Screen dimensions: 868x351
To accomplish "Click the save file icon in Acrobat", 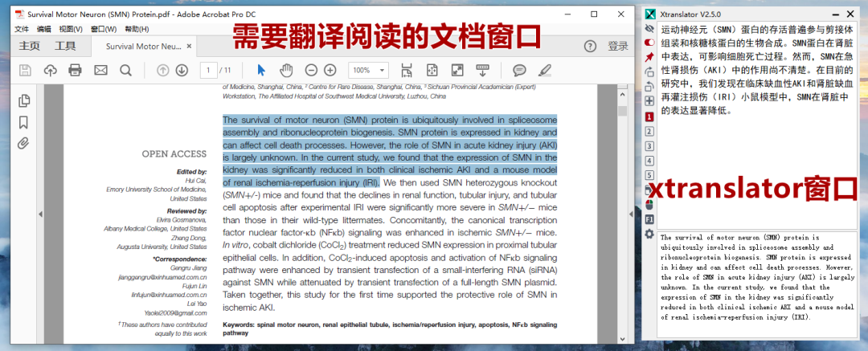I will [25, 71].
